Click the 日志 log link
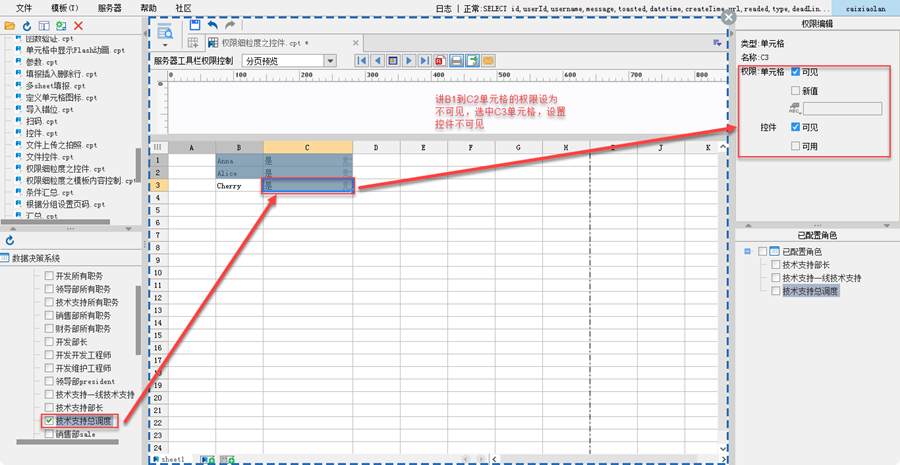 444,8
